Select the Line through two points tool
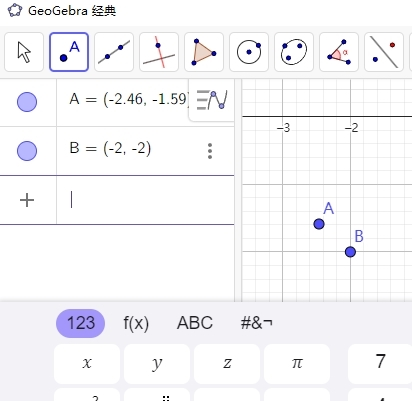Viewport: 412px width, 401px height. coord(114,52)
